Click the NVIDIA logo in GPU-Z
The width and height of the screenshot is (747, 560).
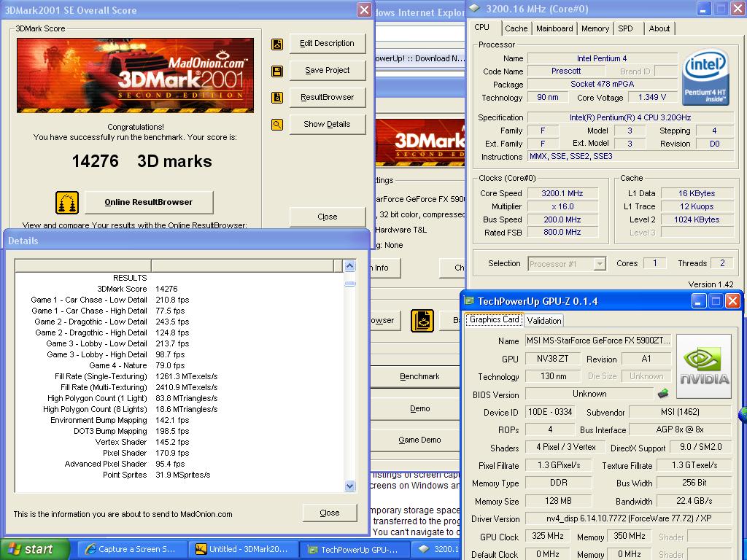pyautogui.click(x=704, y=367)
